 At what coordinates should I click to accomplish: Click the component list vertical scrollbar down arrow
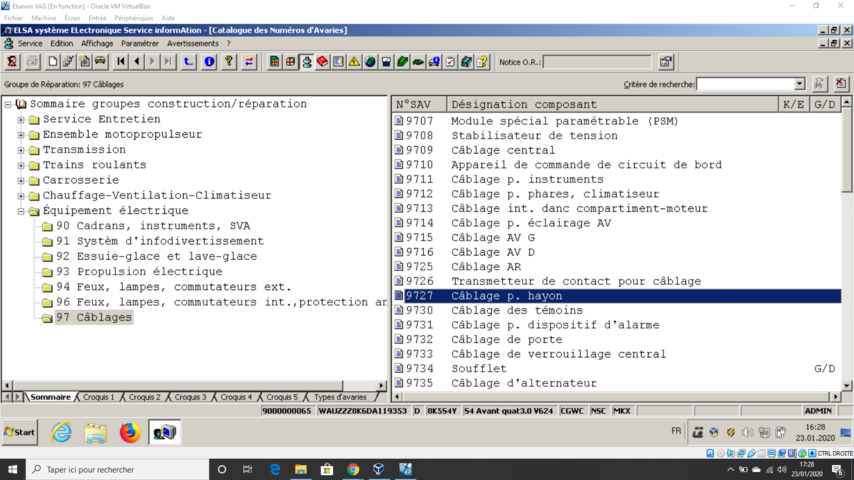(846, 385)
